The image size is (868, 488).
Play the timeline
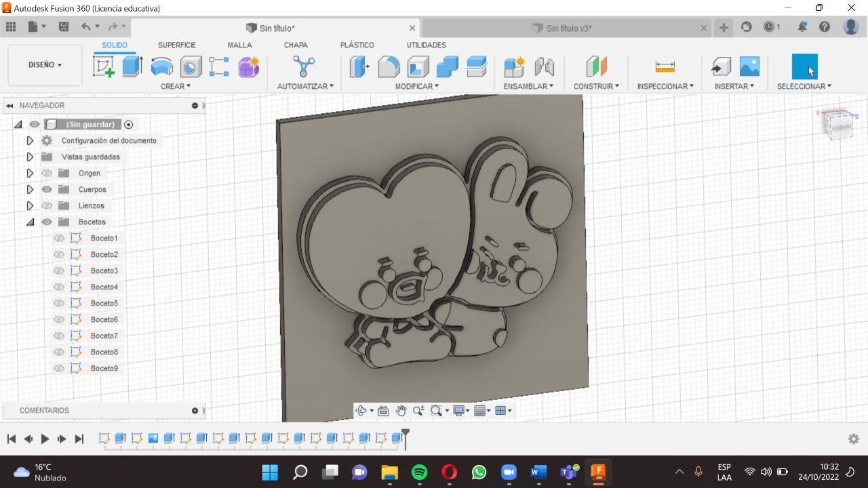(x=45, y=439)
